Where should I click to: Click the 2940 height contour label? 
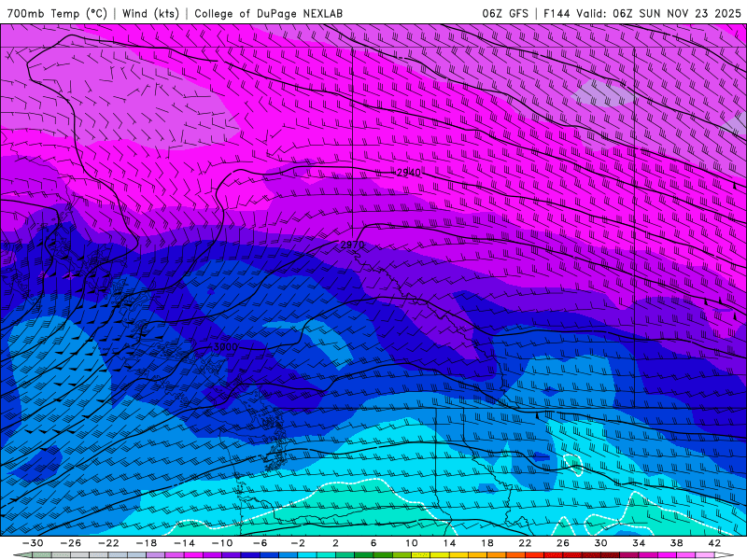pos(409,173)
